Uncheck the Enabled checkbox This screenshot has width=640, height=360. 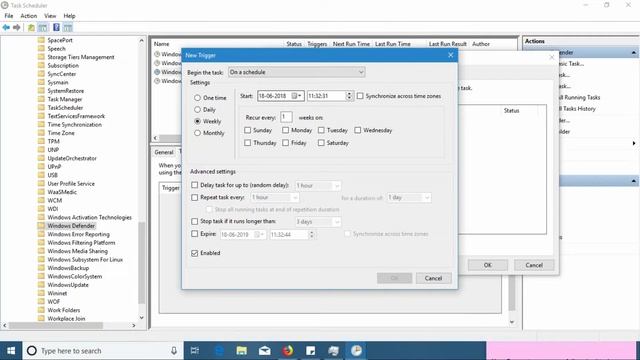195,253
